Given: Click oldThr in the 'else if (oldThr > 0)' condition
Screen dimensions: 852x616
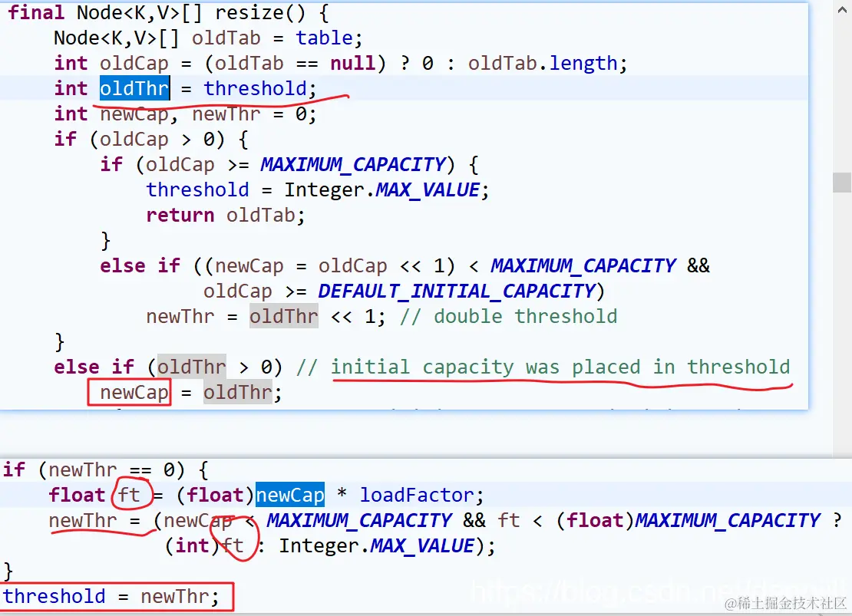Looking at the screenshot, I should [x=191, y=367].
